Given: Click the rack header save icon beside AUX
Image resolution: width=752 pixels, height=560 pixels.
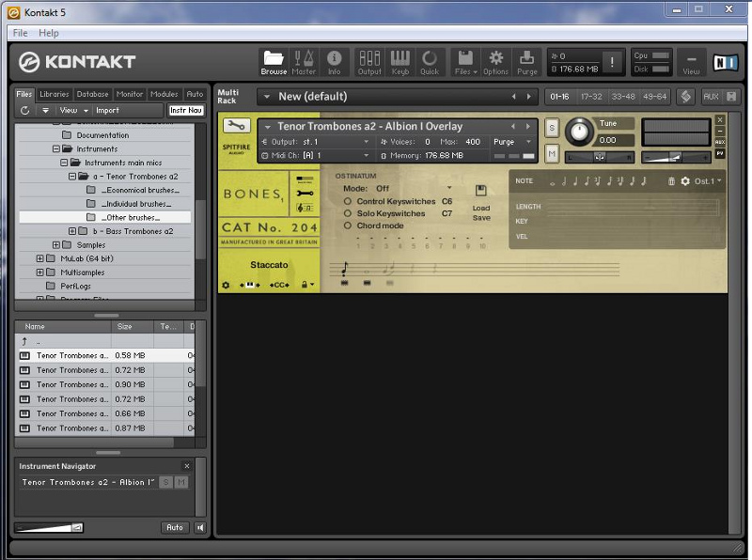Looking at the screenshot, I should (731, 97).
